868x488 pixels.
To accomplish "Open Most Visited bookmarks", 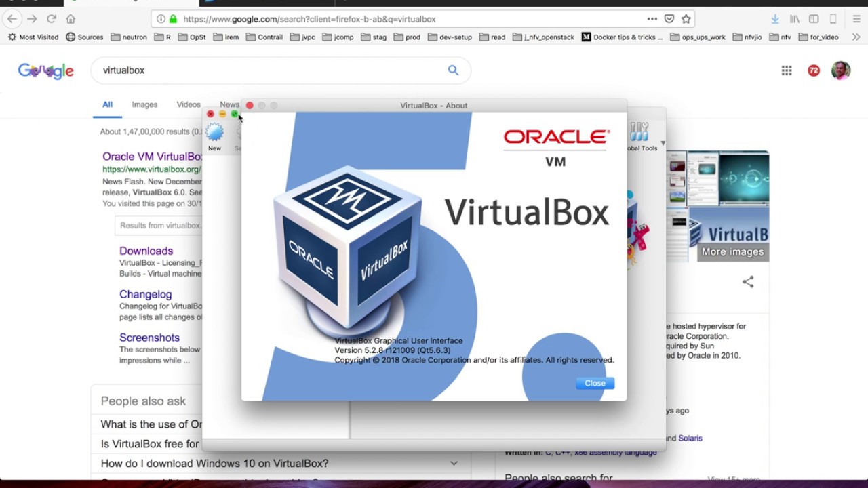I will click(33, 37).
